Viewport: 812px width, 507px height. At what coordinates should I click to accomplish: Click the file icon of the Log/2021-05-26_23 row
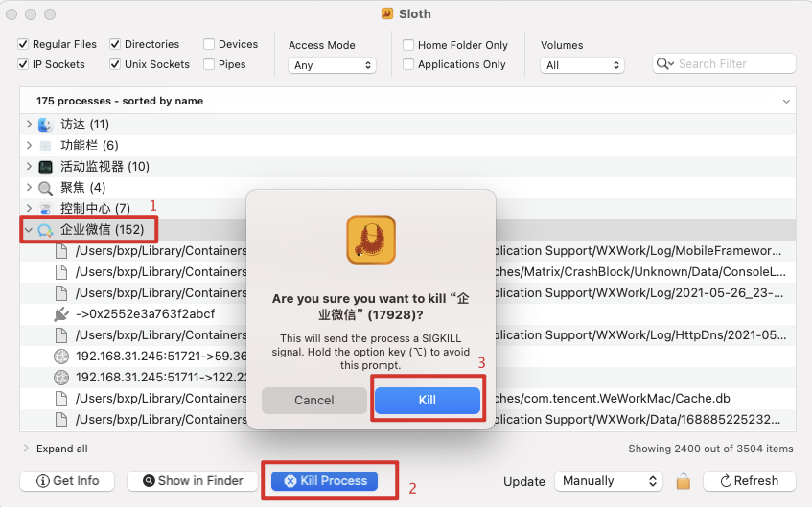61,293
